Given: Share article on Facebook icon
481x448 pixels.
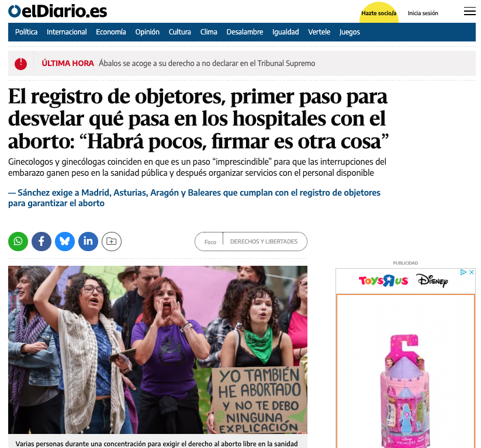Looking at the screenshot, I should tap(41, 242).
